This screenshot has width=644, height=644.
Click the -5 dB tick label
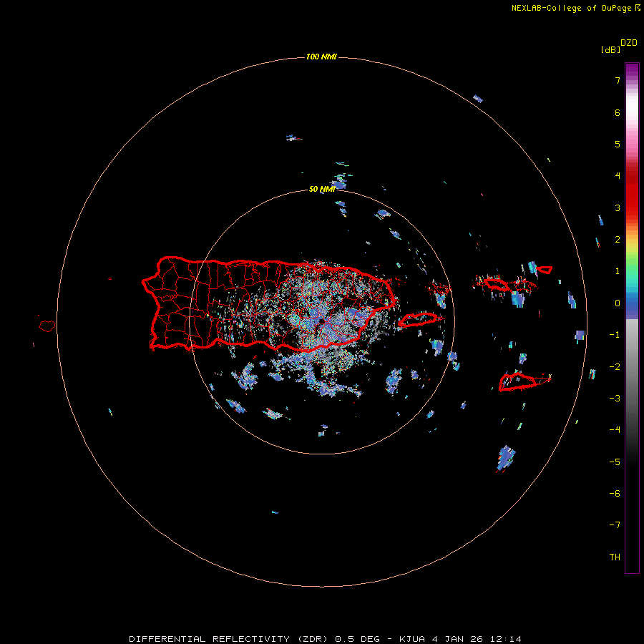615,462
